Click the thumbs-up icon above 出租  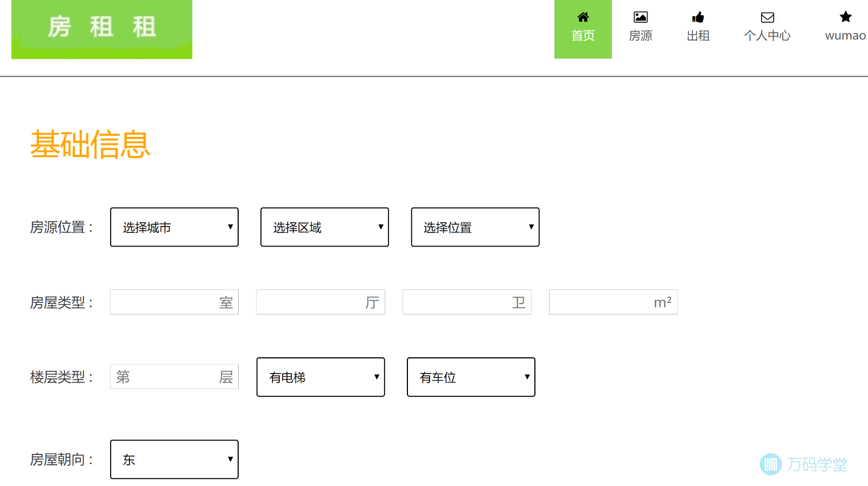click(698, 17)
